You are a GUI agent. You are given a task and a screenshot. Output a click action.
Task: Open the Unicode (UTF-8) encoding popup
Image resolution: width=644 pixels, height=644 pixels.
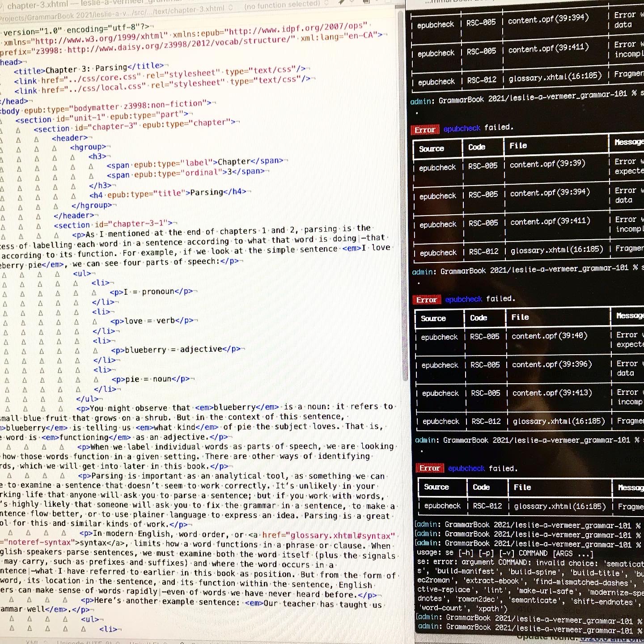80,642
